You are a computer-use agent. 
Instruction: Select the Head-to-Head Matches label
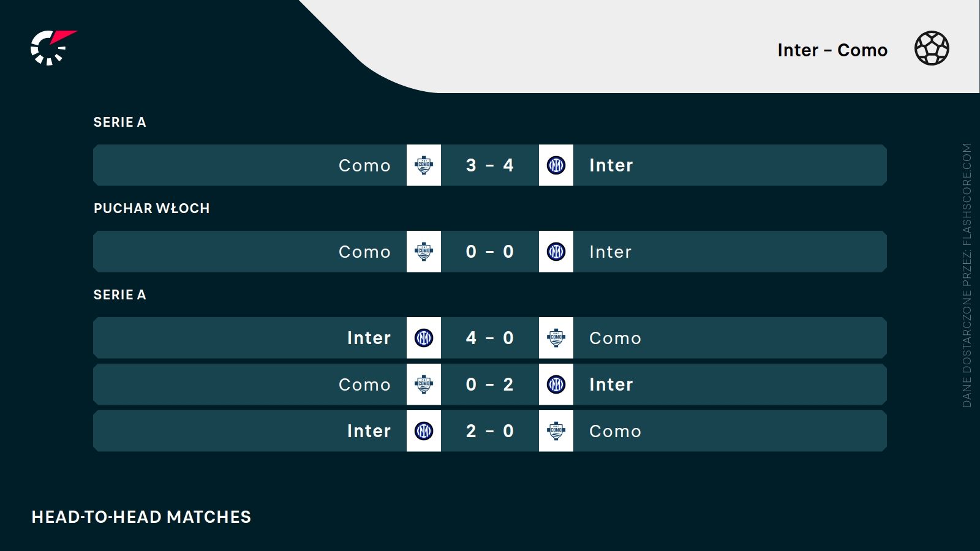(x=141, y=517)
